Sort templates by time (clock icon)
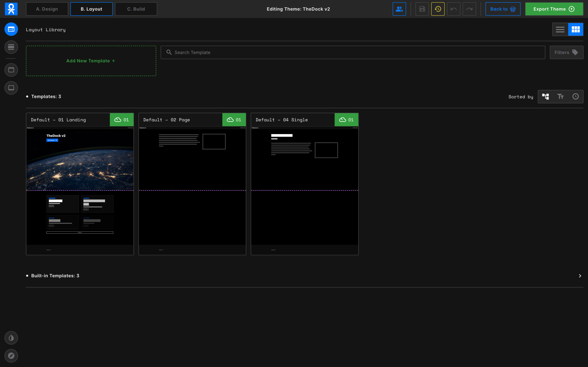The width and height of the screenshot is (588, 367). point(575,97)
